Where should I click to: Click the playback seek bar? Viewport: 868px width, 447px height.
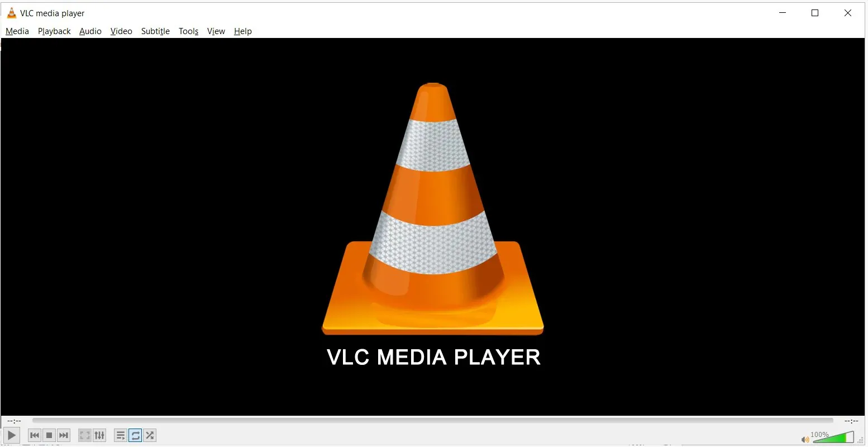point(433,420)
